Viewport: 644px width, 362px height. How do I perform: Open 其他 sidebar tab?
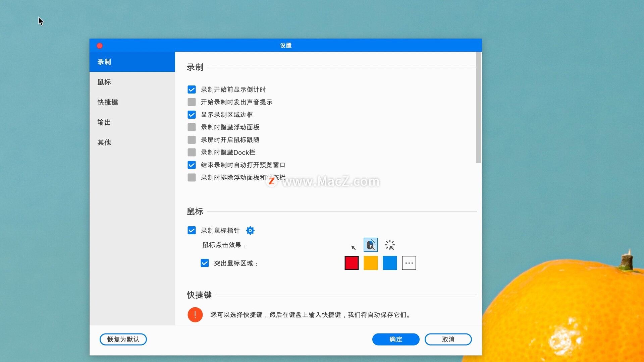tap(132, 142)
